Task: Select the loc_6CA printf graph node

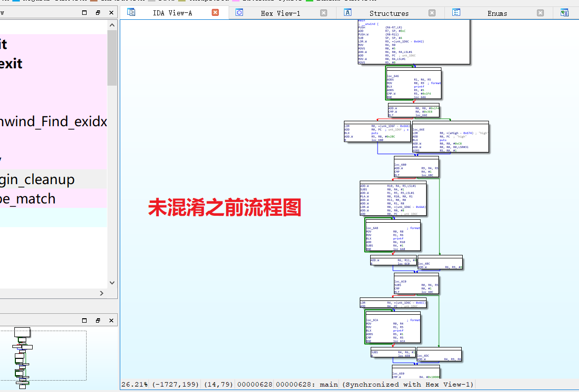Action: (393, 327)
